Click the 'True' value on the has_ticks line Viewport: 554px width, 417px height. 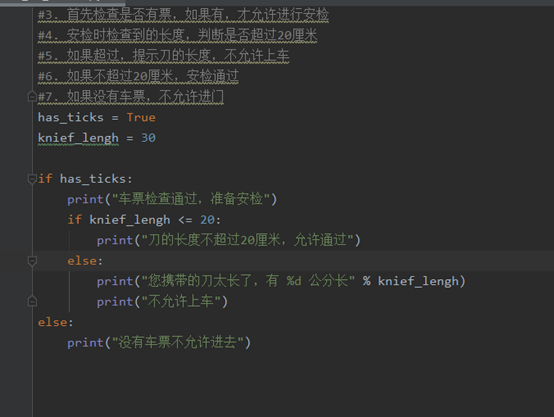click(141, 117)
